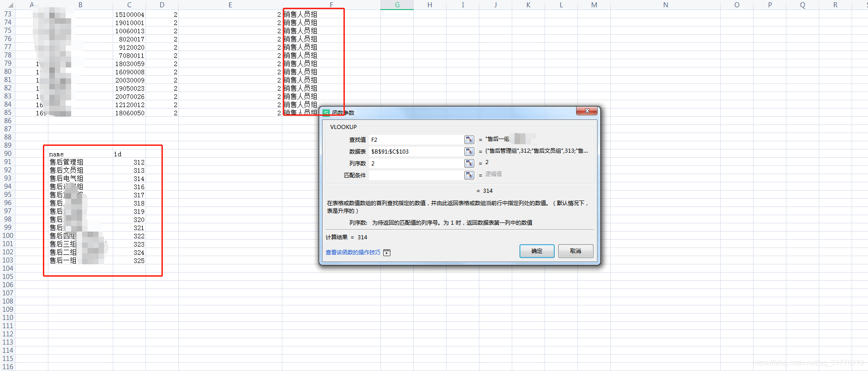Click 销售人员组 cell in row 80

click(331, 72)
